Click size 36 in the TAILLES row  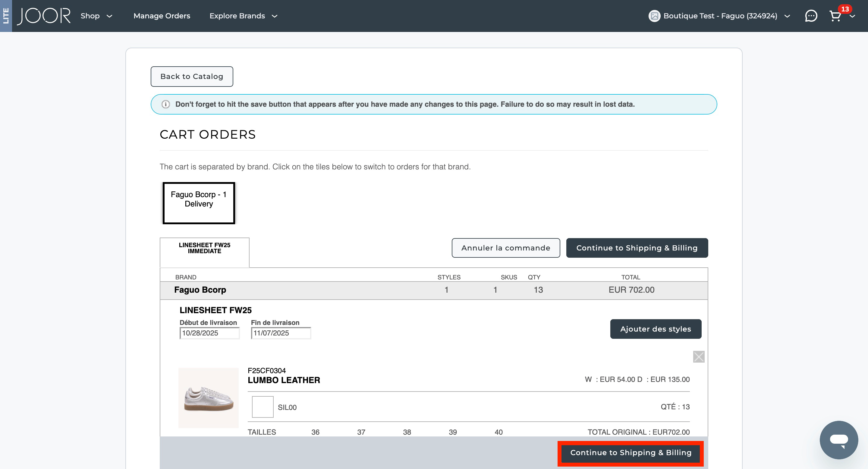(x=315, y=432)
